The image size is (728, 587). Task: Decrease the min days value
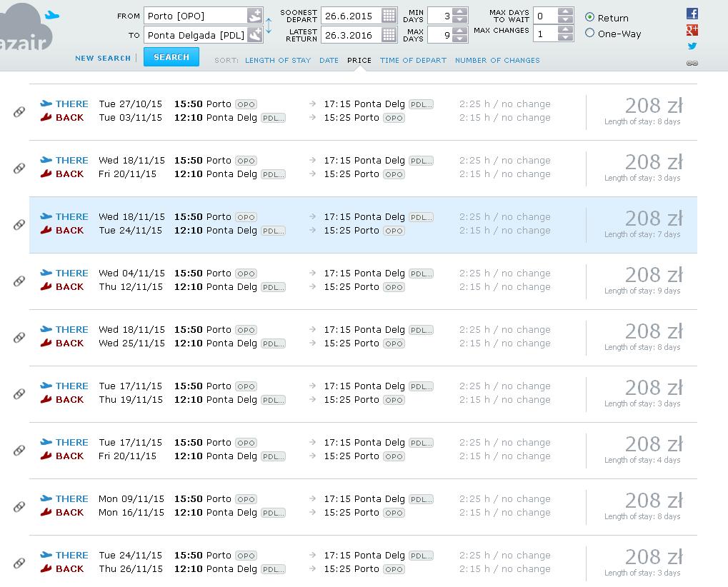tap(459, 19)
